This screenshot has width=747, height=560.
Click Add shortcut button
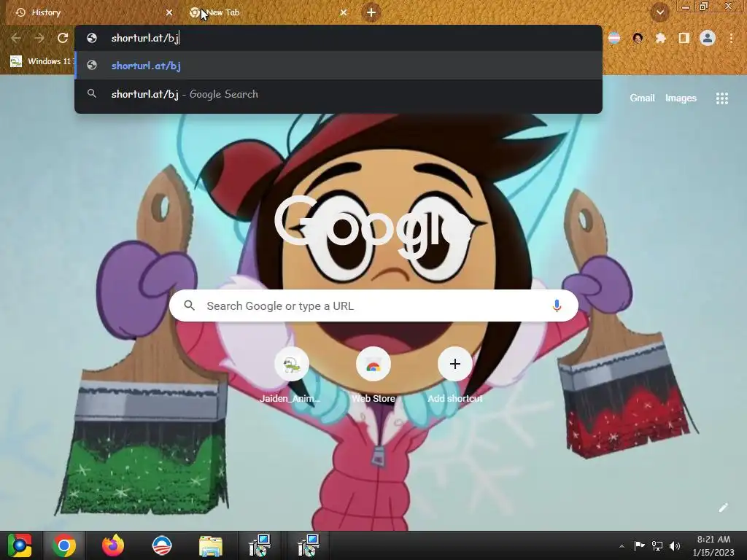pos(455,376)
